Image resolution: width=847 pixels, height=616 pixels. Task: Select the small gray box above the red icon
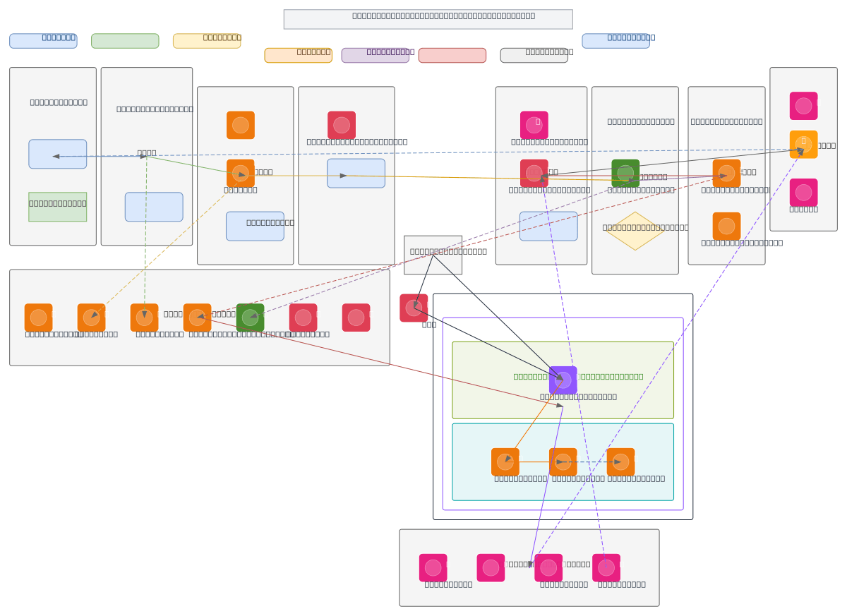pos(433,255)
